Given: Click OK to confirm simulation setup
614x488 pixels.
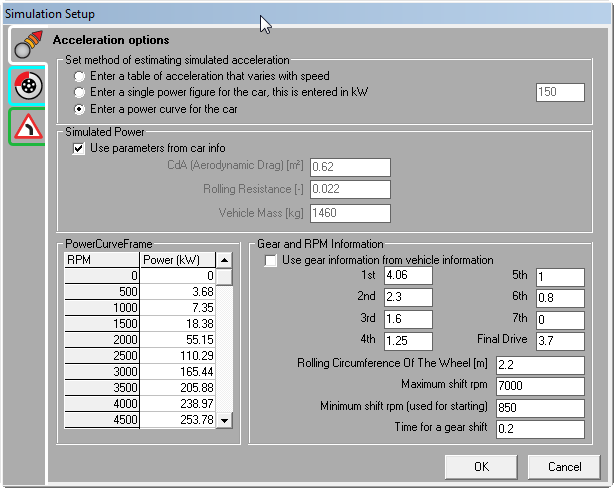Looking at the screenshot, I should [481, 466].
